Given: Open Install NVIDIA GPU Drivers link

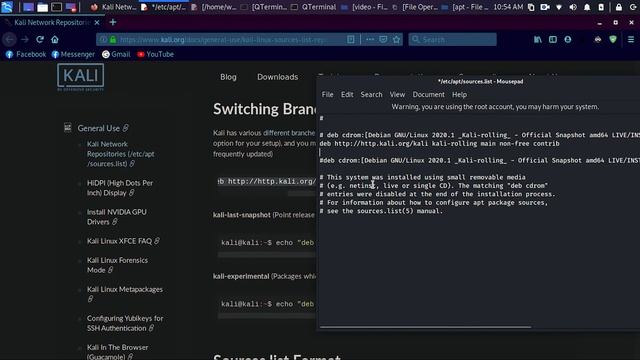Looking at the screenshot, I should click(116, 217).
